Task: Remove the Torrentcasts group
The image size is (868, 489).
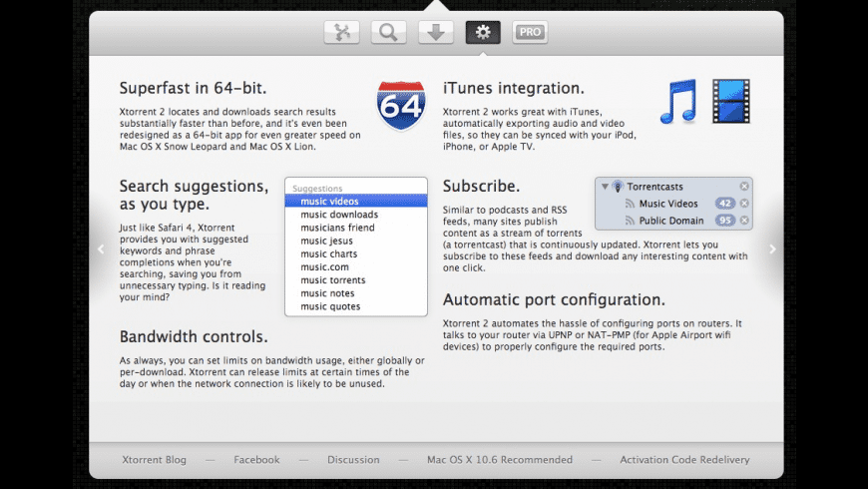Action: point(744,187)
